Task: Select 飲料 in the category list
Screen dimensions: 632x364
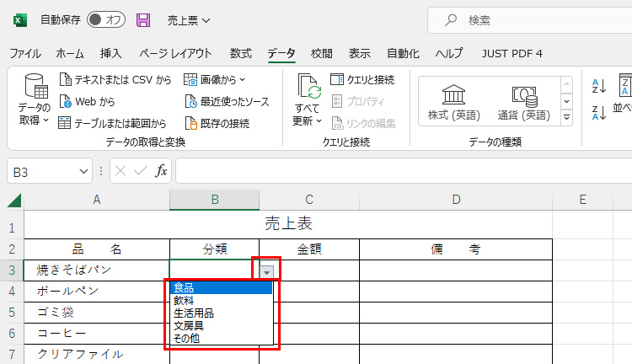Action: click(183, 300)
